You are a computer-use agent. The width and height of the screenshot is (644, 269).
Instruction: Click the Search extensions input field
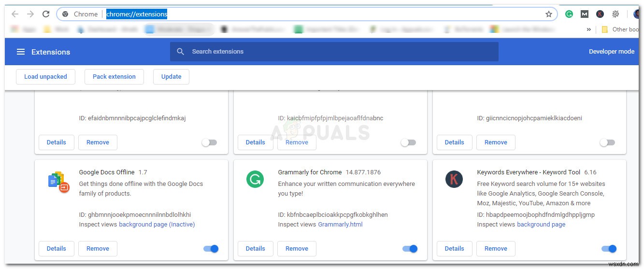[338, 52]
